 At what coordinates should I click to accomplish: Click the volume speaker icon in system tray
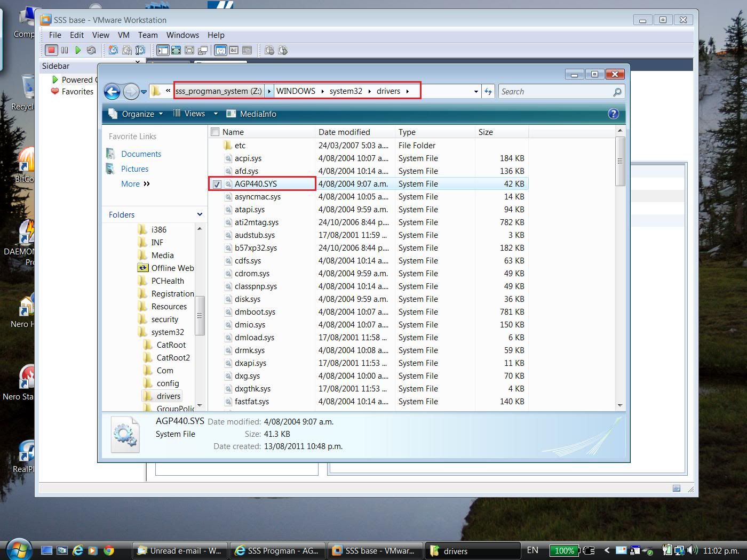pyautogui.click(x=693, y=550)
